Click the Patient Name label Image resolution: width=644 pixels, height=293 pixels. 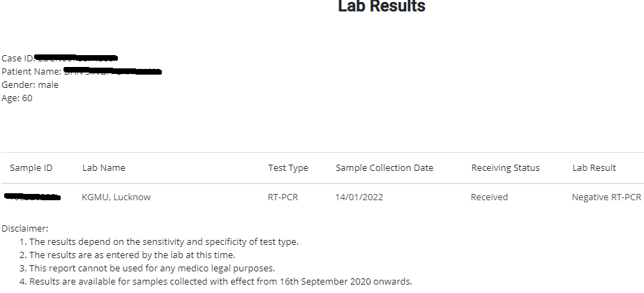pyautogui.click(x=31, y=72)
